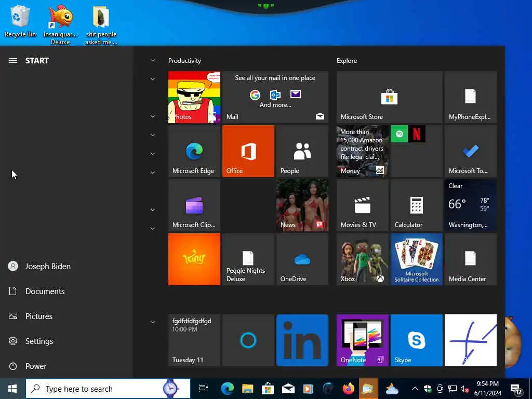The width and height of the screenshot is (532, 399).
Task: Select the Insaniquarium Deluxe desktop shortcut
Action: click(x=60, y=24)
